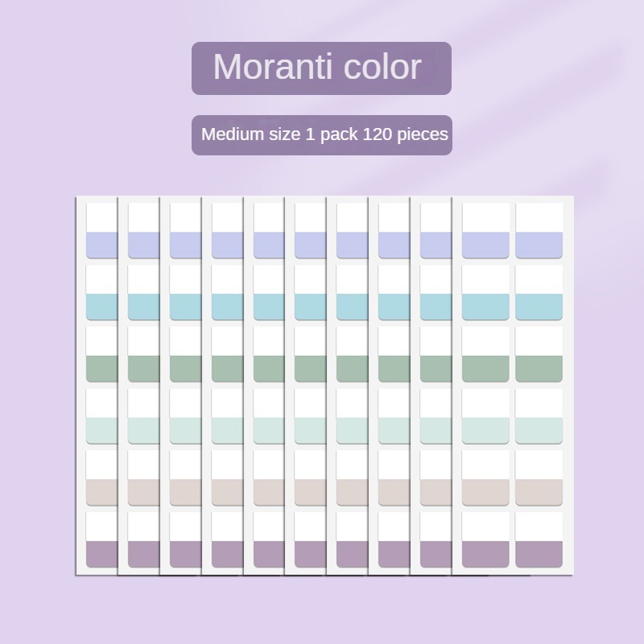This screenshot has height=644, width=644.
Task: Select pale mint tab in far-right column
Action: click(x=539, y=430)
